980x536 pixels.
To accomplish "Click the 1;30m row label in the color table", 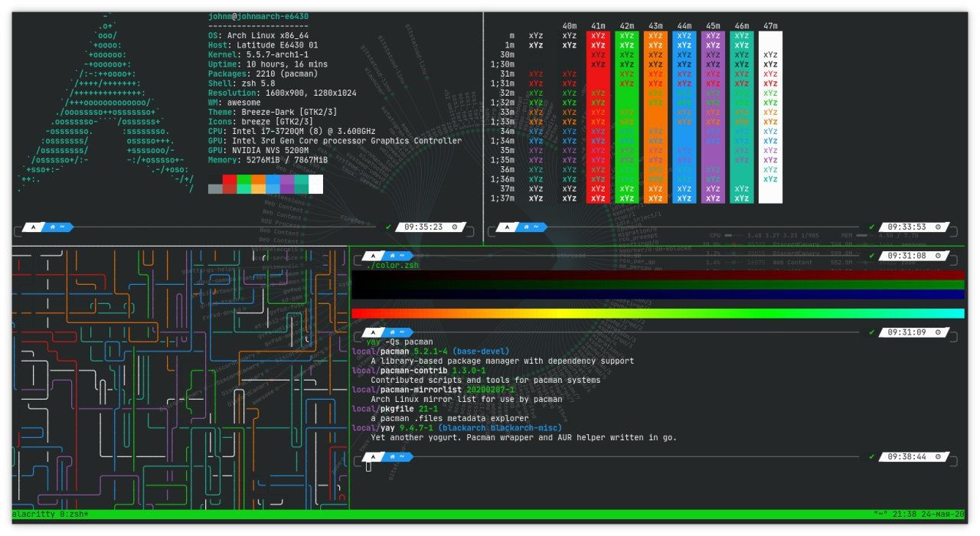I will 502,64.
